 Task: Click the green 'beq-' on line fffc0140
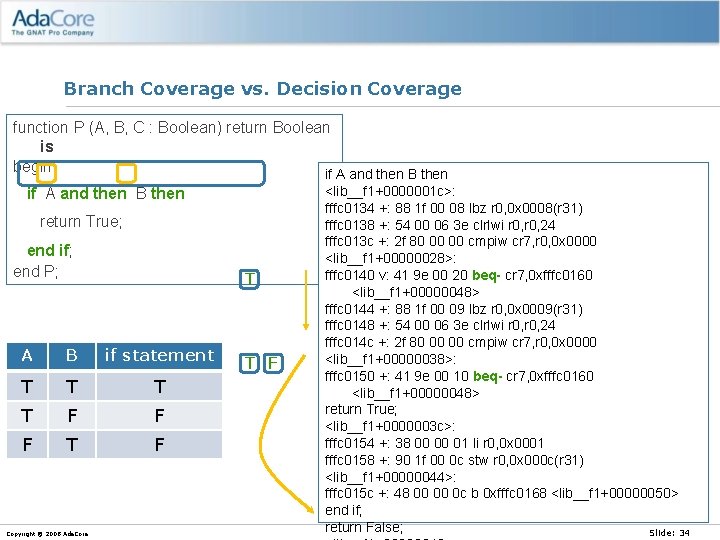point(486,276)
